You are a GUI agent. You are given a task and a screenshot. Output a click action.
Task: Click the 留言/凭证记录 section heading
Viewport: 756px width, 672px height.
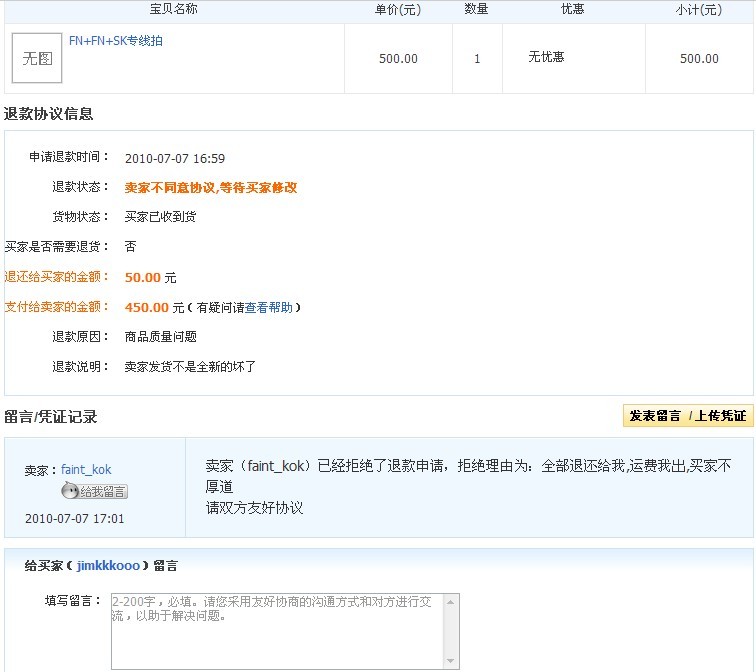point(51,417)
